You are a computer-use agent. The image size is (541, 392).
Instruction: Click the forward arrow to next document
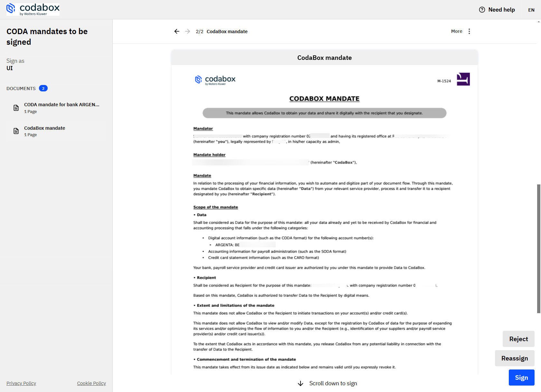187,31
